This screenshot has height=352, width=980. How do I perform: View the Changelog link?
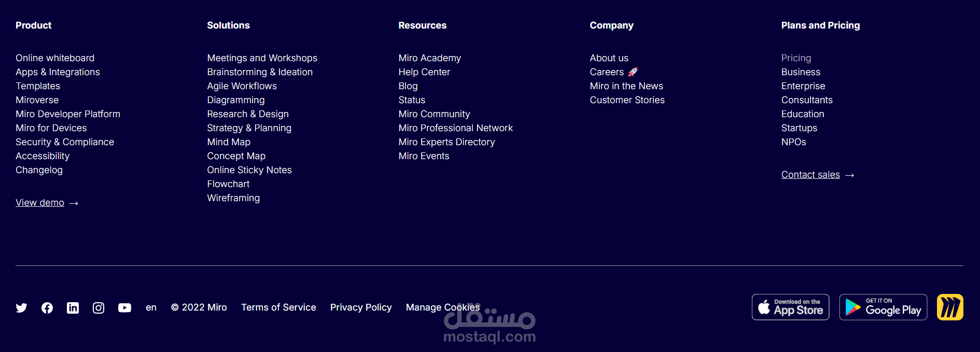click(x=39, y=170)
